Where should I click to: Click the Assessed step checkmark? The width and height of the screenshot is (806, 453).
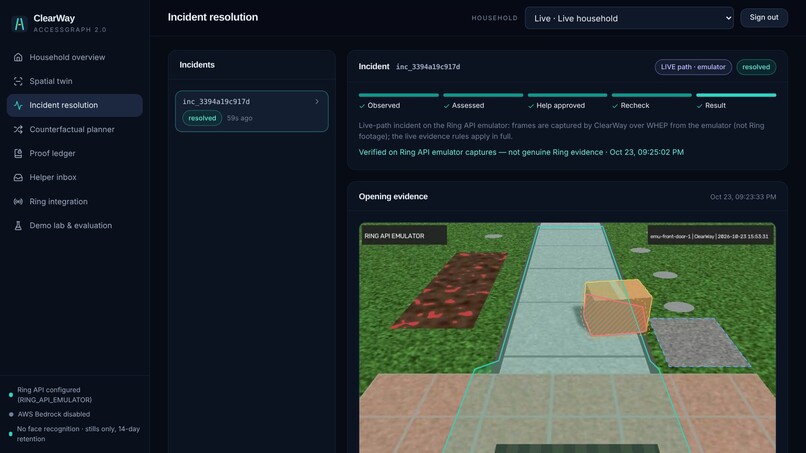(x=446, y=106)
